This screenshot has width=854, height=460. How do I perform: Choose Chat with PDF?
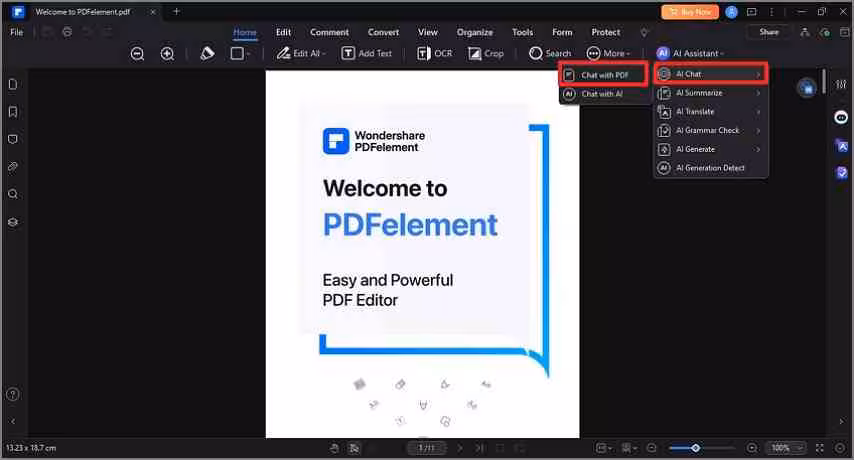(x=603, y=75)
